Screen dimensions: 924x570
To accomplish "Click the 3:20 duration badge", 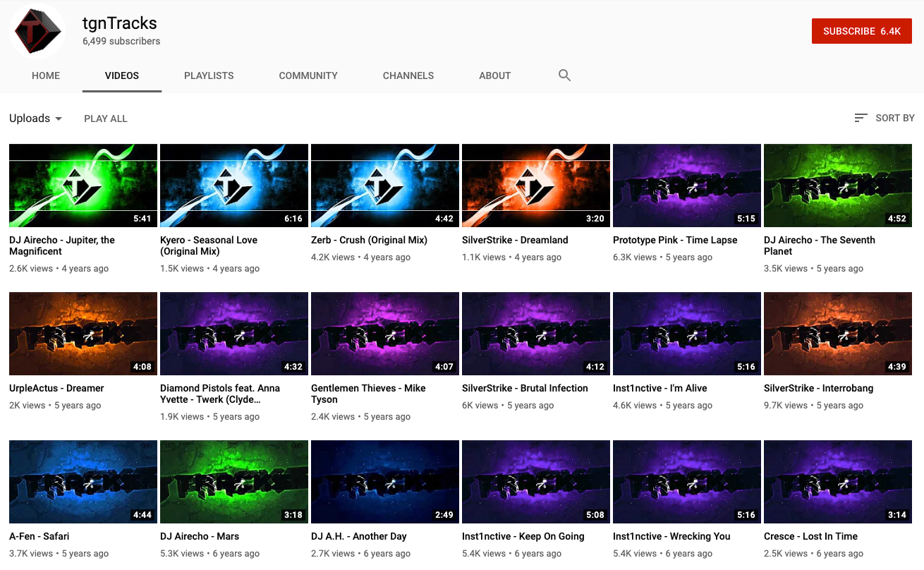I will (x=595, y=219).
